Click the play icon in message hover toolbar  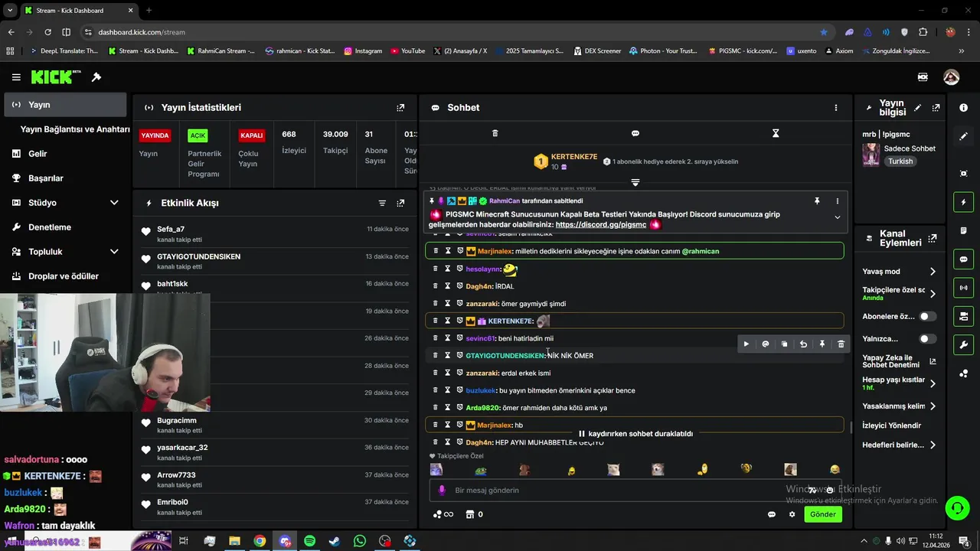pos(746,344)
